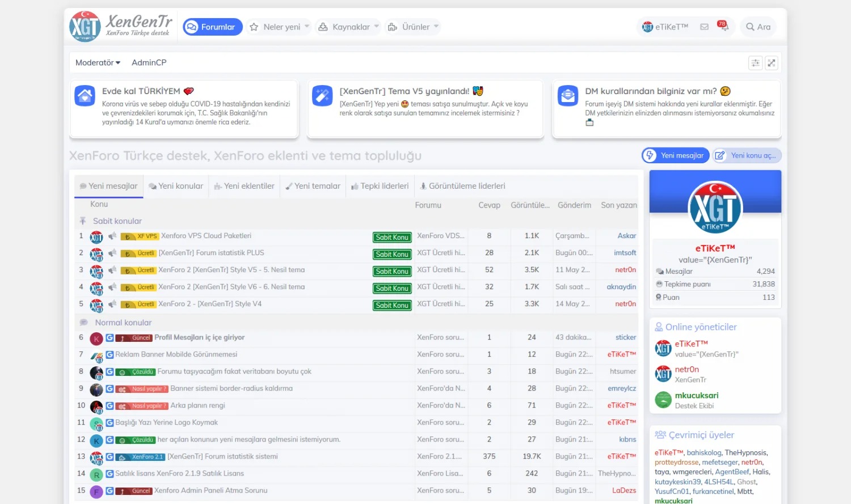Expand the Kaynaklar dropdown arrow
Screen dimensions: 851x504
[x=377, y=27]
